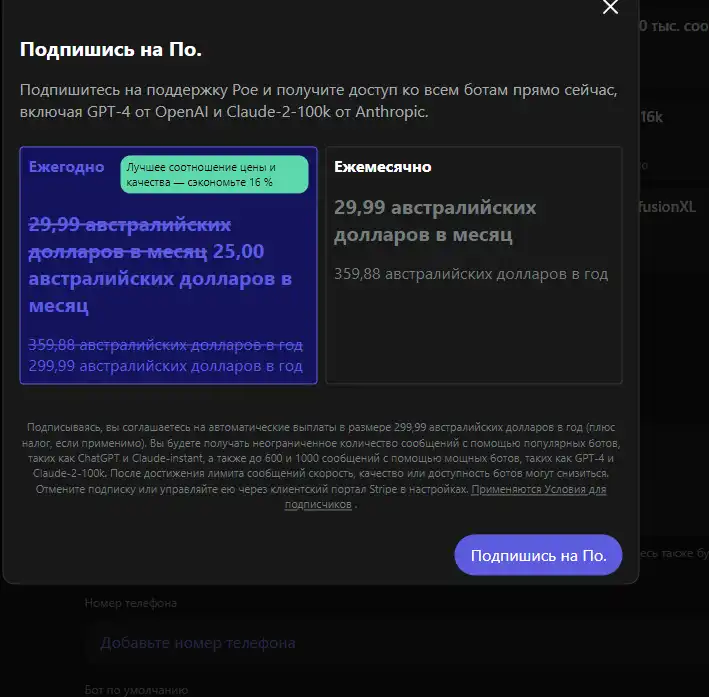This screenshot has height=697, width=709.
Task: Close the subscription dialog with the X
Action: point(610,7)
